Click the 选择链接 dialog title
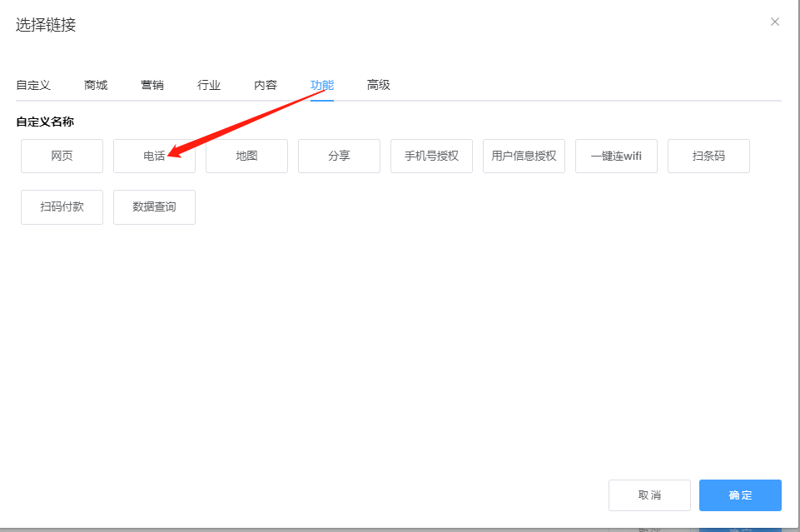Image resolution: width=800 pixels, height=532 pixels. click(46, 24)
